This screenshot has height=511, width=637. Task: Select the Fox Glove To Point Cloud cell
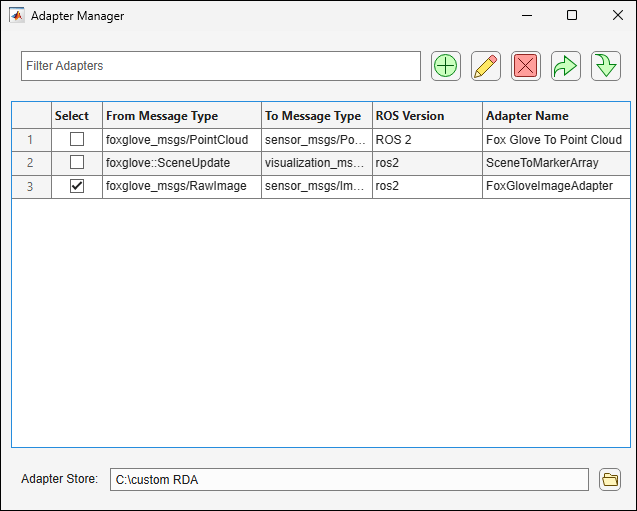pos(556,140)
